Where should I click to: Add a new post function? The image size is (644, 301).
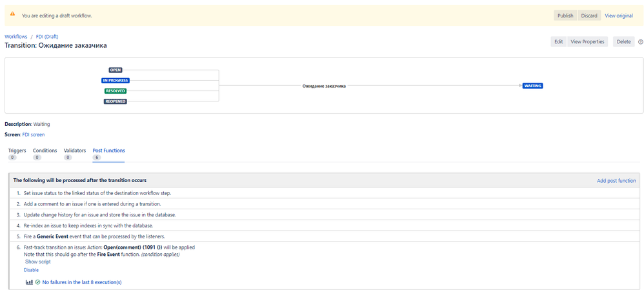coord(616,180)
